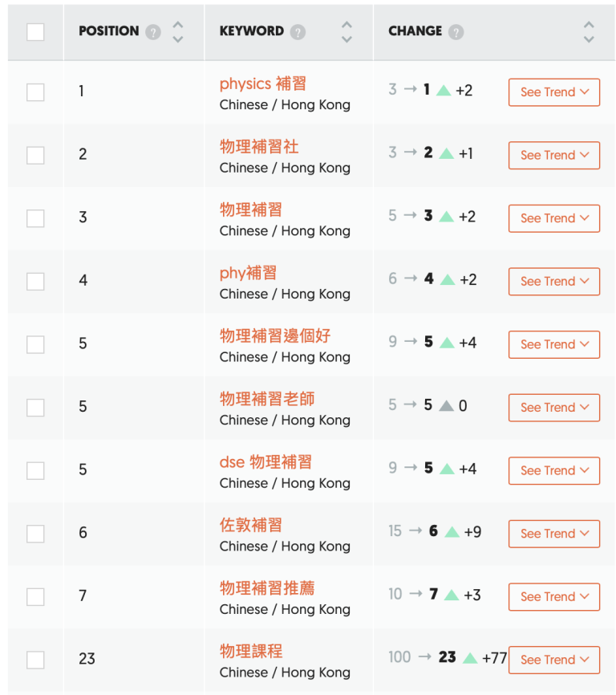Click the green up-arrow for physics 補習 row
The height and width of the screenshot is (695, 616).
tap(444, 91)
